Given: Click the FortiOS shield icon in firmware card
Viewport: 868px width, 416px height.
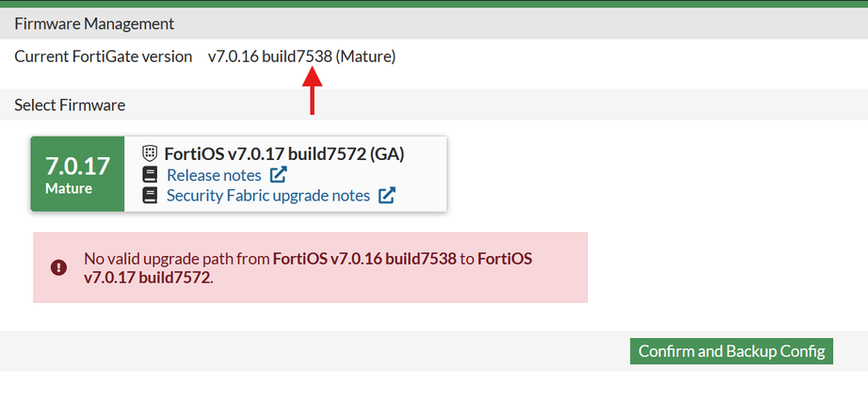Looking at the screenshot, I should click(150, 153).
